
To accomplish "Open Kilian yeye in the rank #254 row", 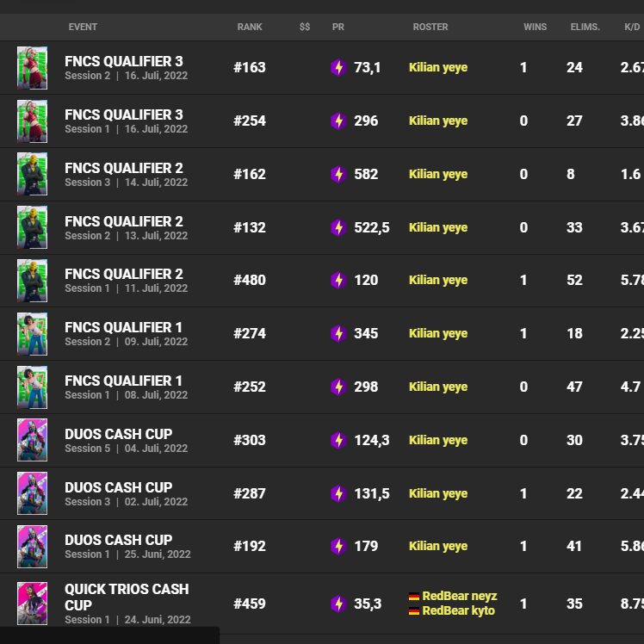I will pos(438,121).
